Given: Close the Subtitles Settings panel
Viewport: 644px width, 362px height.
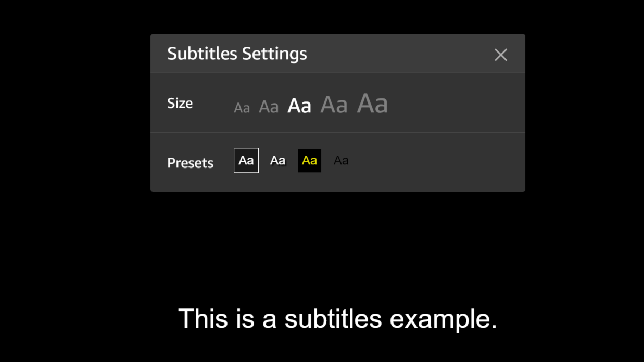Looking at the screenshot, I should click(x=501, y=55).
